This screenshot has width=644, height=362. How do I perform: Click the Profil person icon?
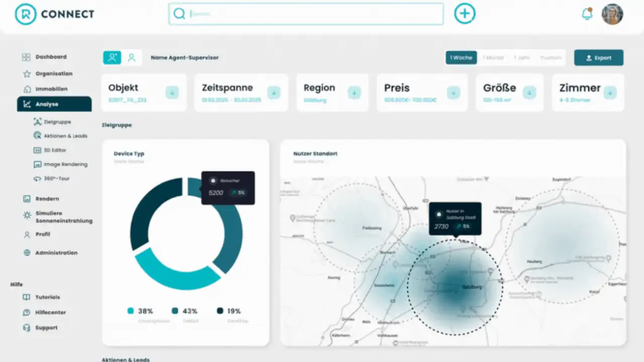27,234
